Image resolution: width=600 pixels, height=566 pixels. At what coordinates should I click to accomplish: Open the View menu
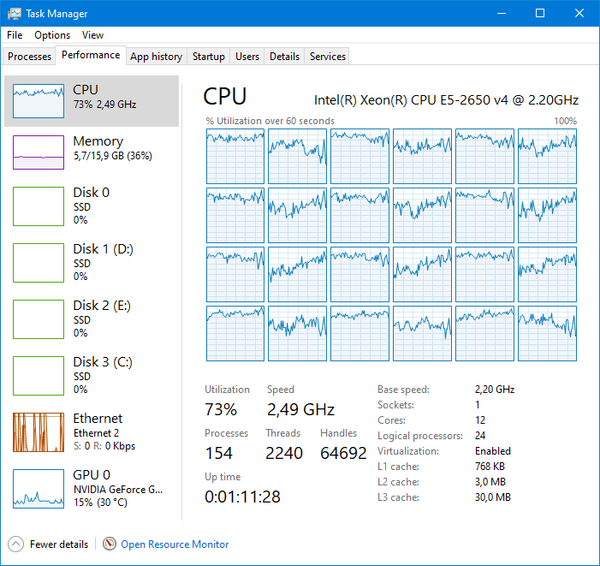[93, 35]
